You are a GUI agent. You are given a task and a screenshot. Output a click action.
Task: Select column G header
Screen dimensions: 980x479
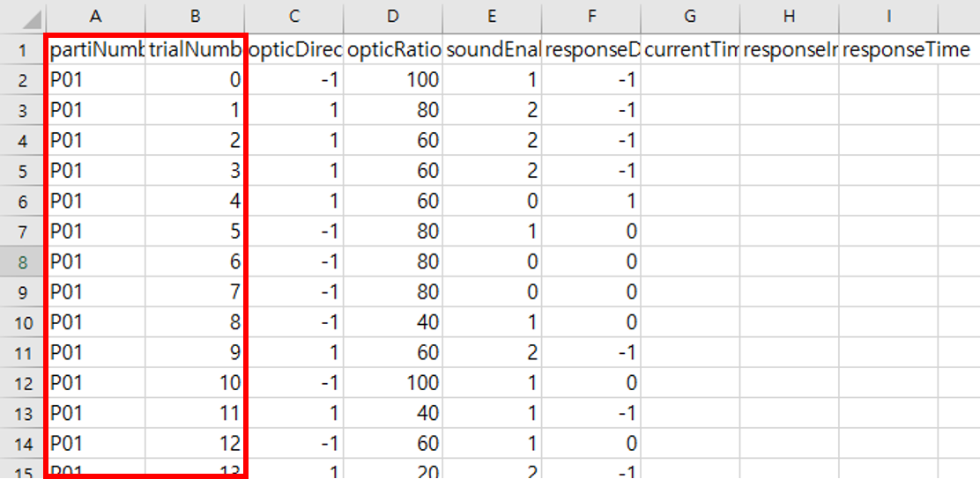tap(690, 17)
